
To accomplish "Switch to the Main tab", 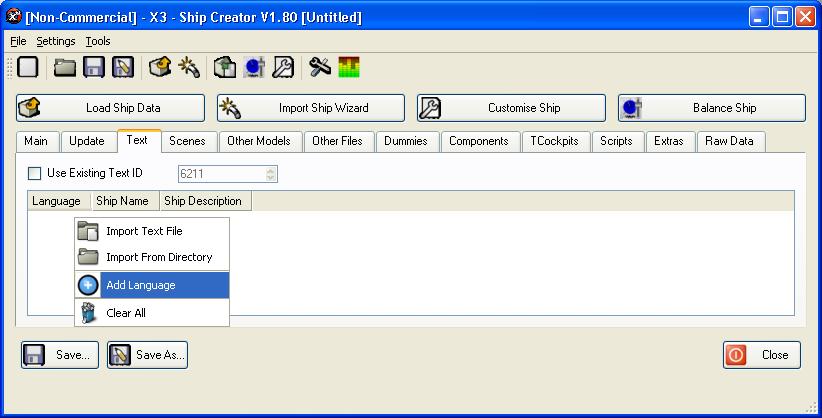I will tap(36, 141).
